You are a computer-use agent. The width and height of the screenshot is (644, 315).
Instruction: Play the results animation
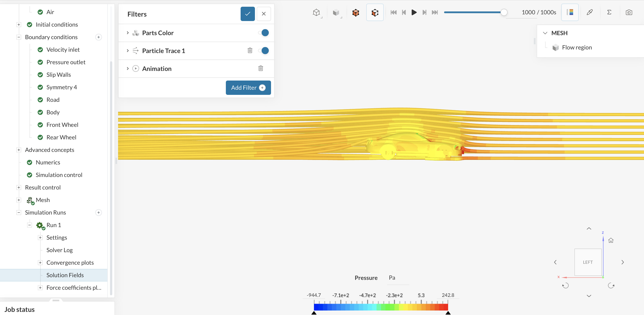(414, 12)
